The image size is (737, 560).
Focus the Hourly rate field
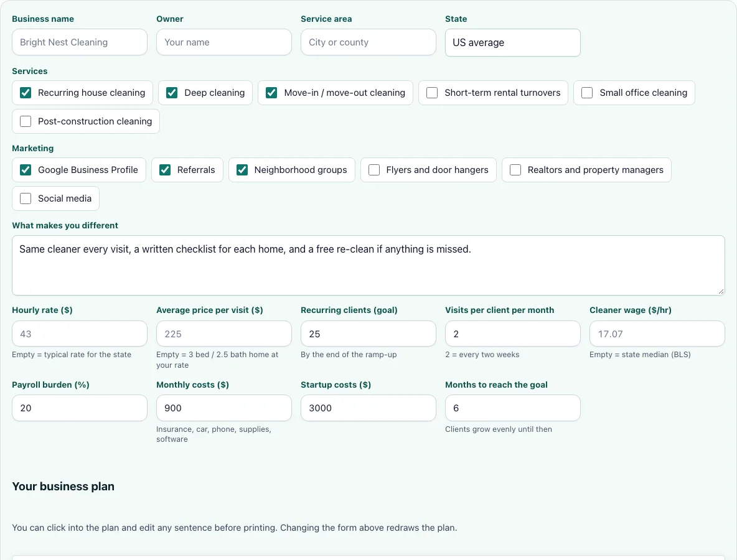tap(80, 334)
